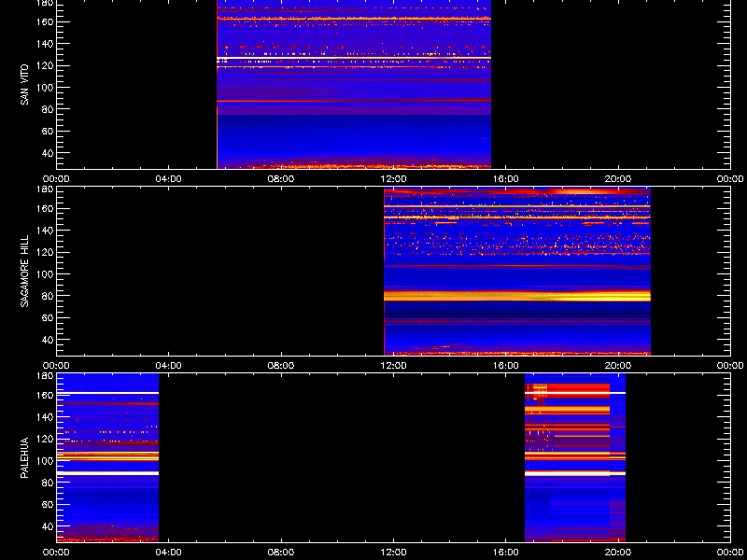
Task: Click the 160 frequency label on Palehua axis
Action: [45, 395]
